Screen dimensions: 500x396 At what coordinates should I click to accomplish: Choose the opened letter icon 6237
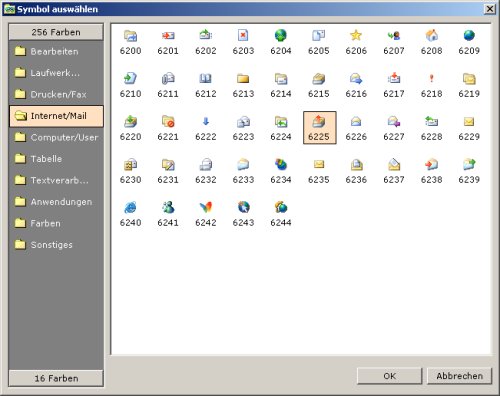coord(394,164)
